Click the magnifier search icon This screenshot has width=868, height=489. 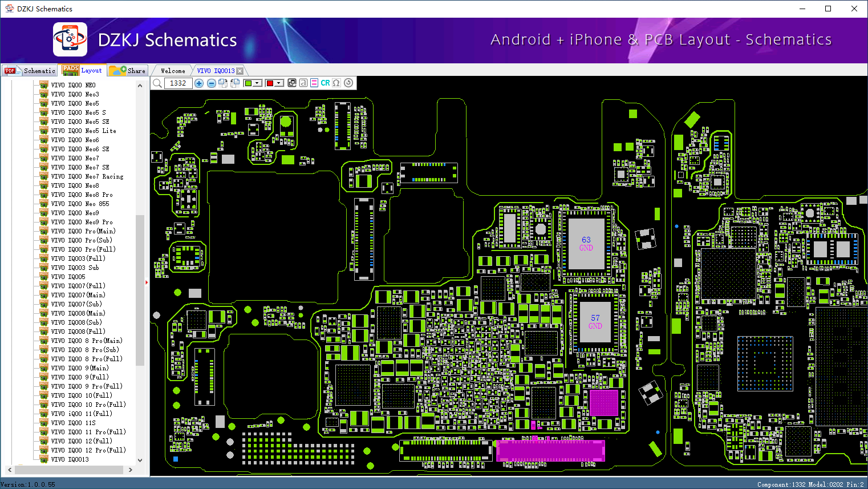click(157, 83)
